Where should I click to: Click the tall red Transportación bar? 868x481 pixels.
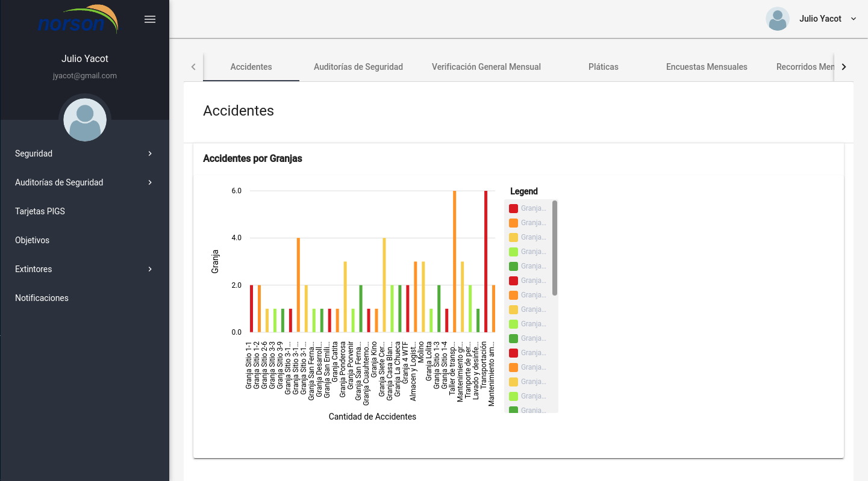point(486,261)
